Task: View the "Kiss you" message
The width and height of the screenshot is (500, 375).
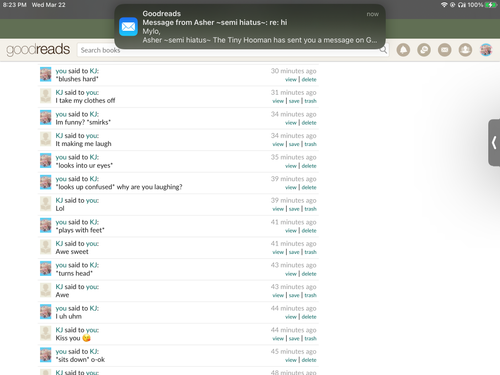Action: (278, 338)
